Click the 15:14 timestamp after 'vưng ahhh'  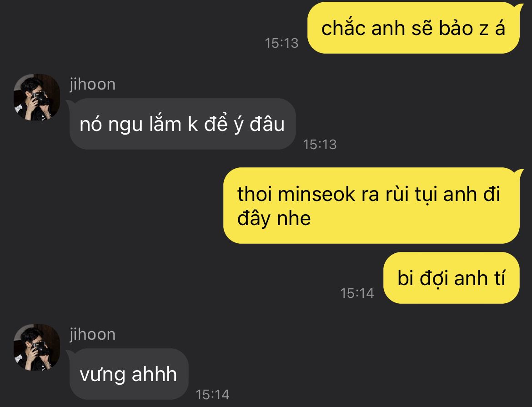pyautogui.click(x=213, y=395)
